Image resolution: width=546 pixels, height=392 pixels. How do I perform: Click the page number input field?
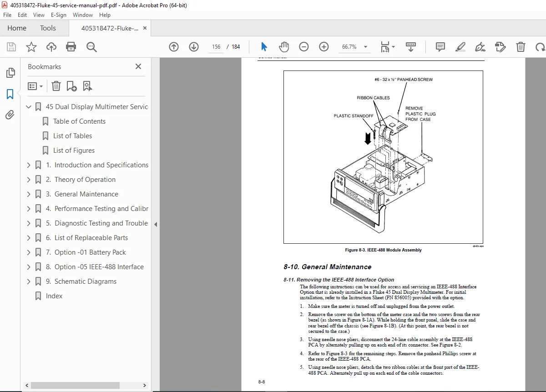(216, 47)
